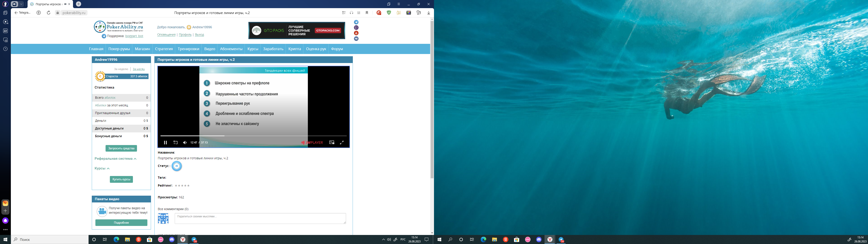This screenshot has height=244, width=868.
Task: Click the GTO Packs banner
Action: pos(297,30)
